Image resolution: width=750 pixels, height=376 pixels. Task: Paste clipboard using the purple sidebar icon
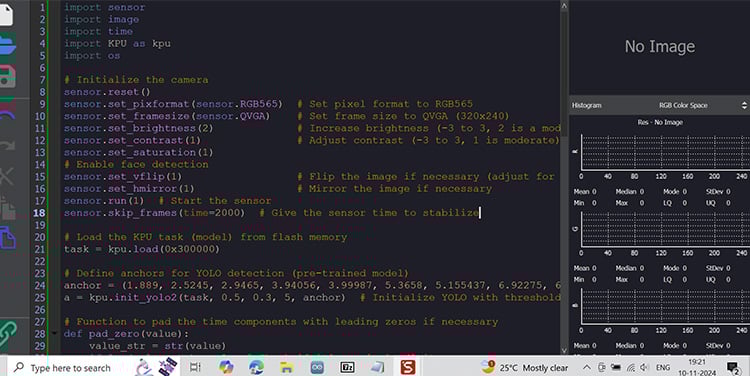coord(7,238)
